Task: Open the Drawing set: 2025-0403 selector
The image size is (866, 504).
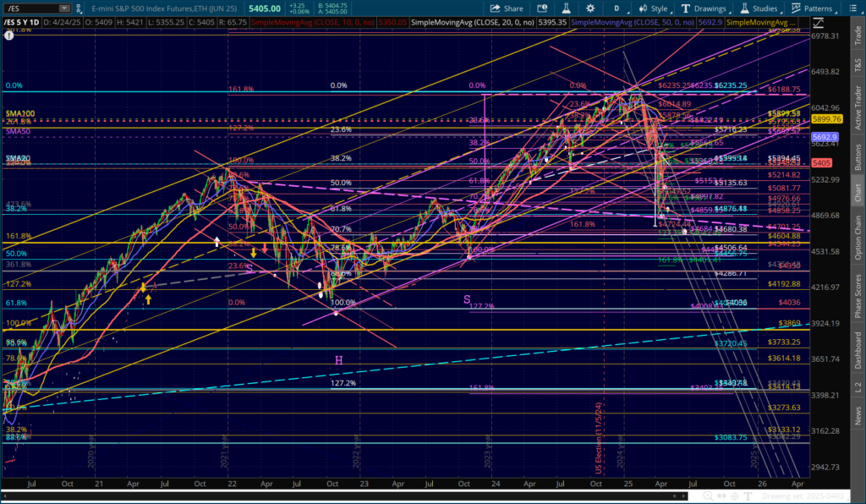Action: pyautogui.click(x=804, y=496)
